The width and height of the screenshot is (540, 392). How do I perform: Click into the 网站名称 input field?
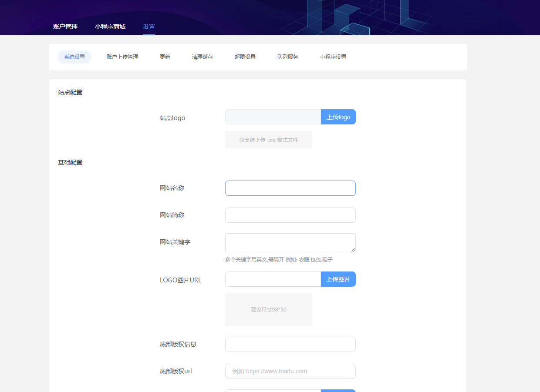click(x=290, y=188)
